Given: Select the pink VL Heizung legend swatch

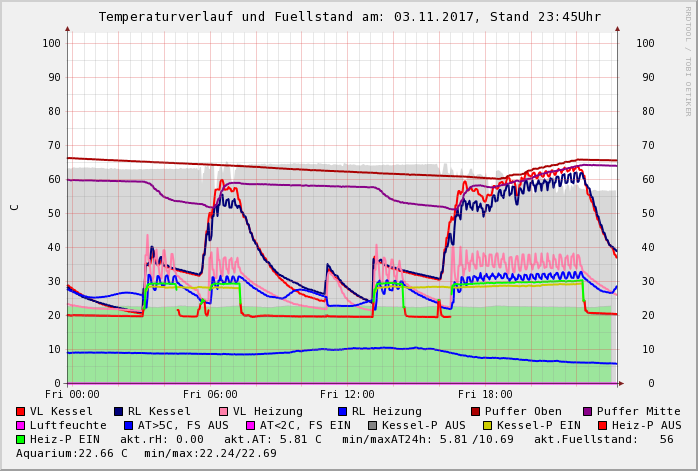Looking at the screenshot, I should (x=223, y=411).
